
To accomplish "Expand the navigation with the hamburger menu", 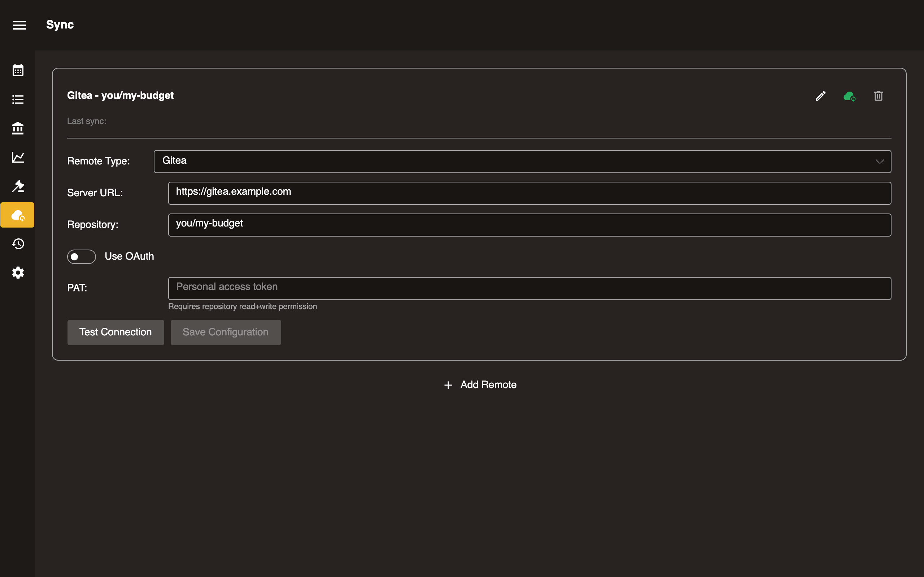I will coord(19,25).
